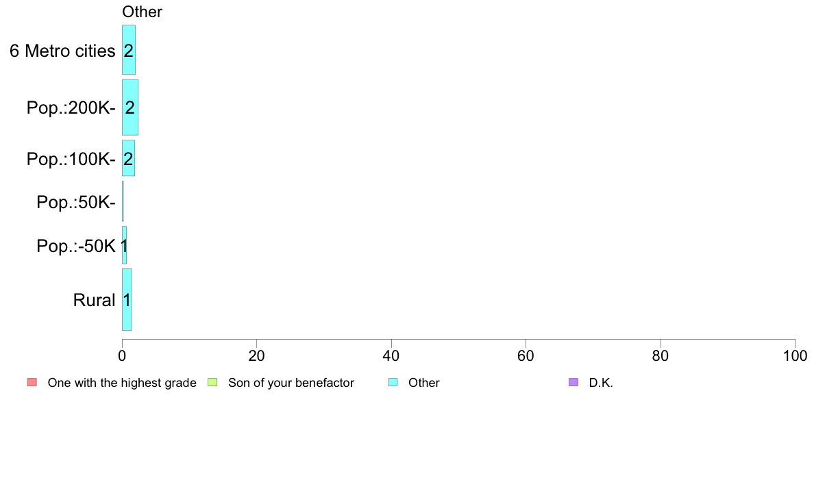Click the 'D.K.' legend text
The height and width of the screenshot is (504, 814).
(601, 383)
